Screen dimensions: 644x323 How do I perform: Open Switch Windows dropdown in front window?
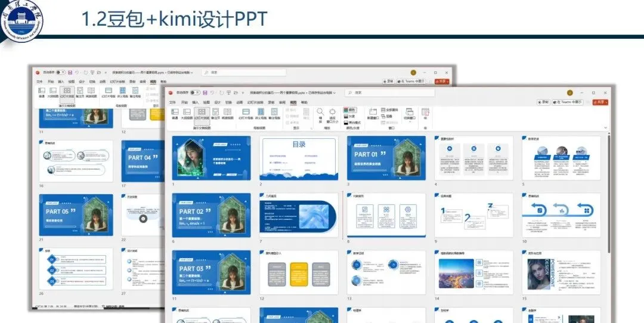click(410, 115)
